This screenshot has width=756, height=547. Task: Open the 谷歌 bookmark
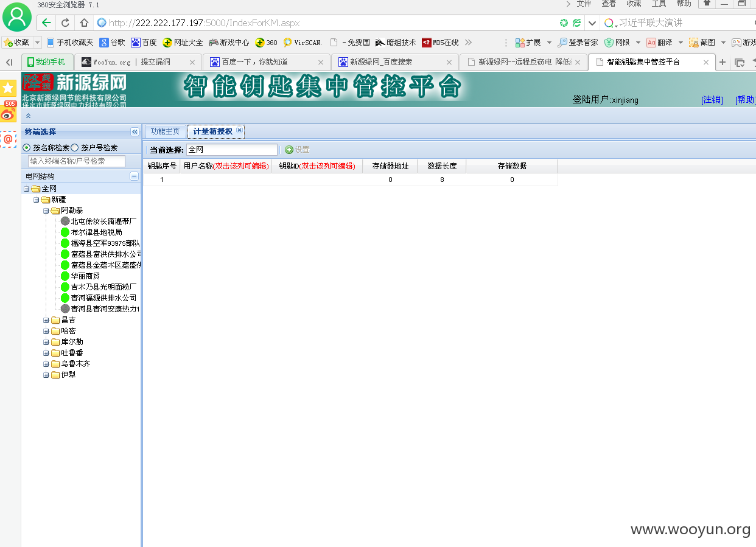(x=112, y=43)
